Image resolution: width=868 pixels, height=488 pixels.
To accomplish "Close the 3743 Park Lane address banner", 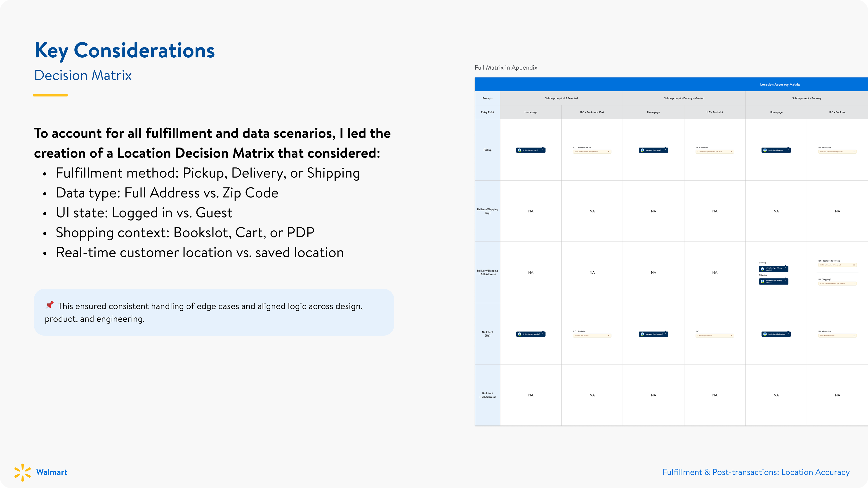I will pos(854,265).
